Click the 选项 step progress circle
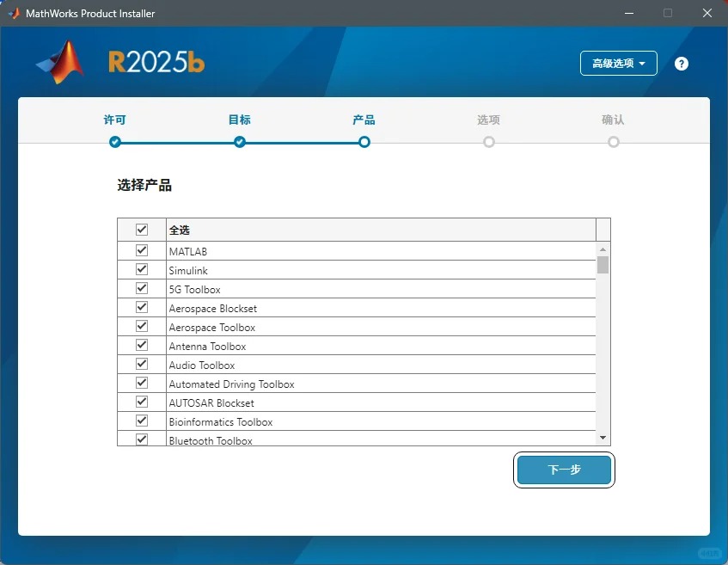The width and height of the screenshot is (728, 565). click(488, 143)
